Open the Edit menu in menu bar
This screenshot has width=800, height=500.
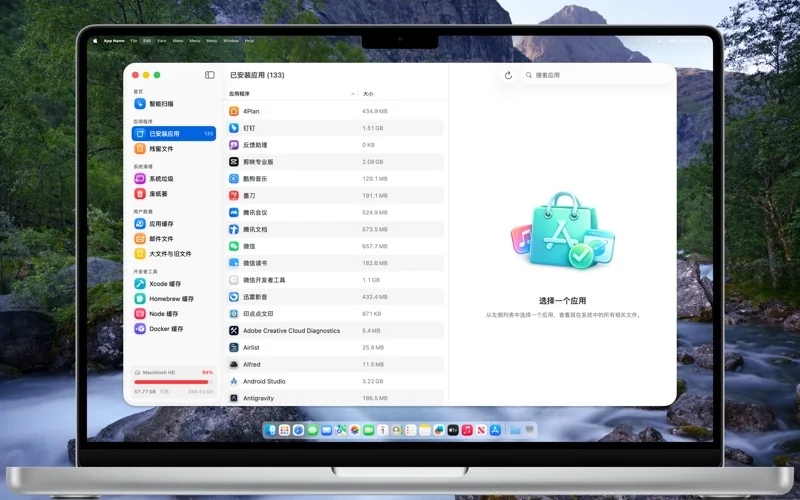click(x=147, y=40)
